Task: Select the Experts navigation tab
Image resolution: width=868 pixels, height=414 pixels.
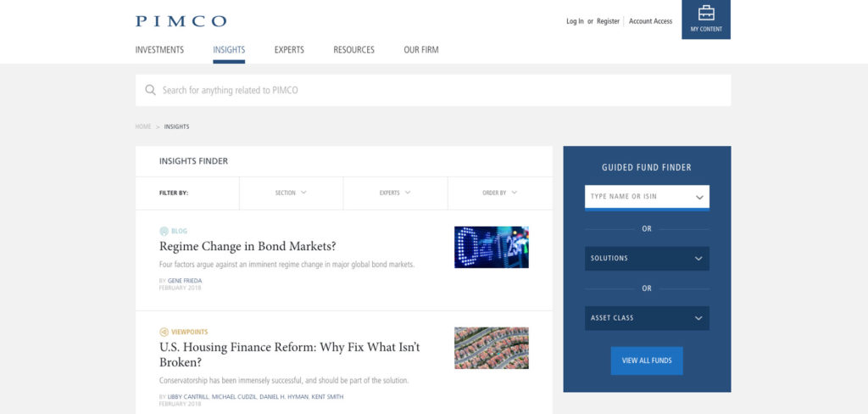Action: click(289, 50)
